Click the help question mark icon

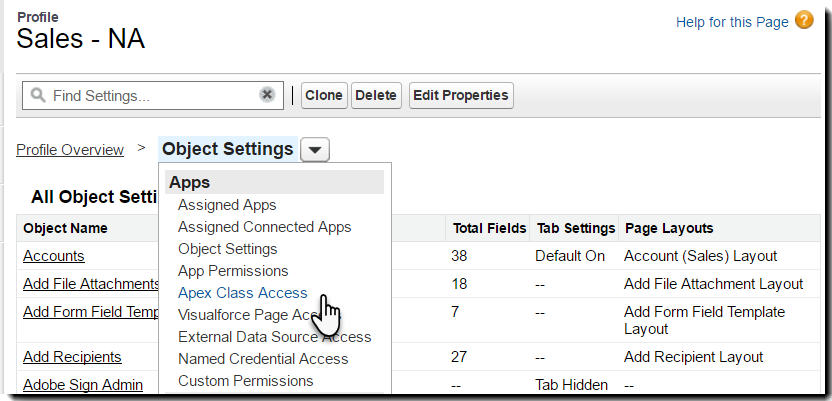click(804, 21)
